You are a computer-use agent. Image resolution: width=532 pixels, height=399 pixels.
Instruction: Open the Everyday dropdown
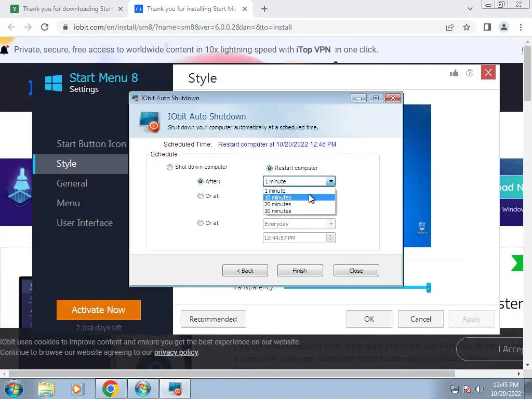(299, 224)
